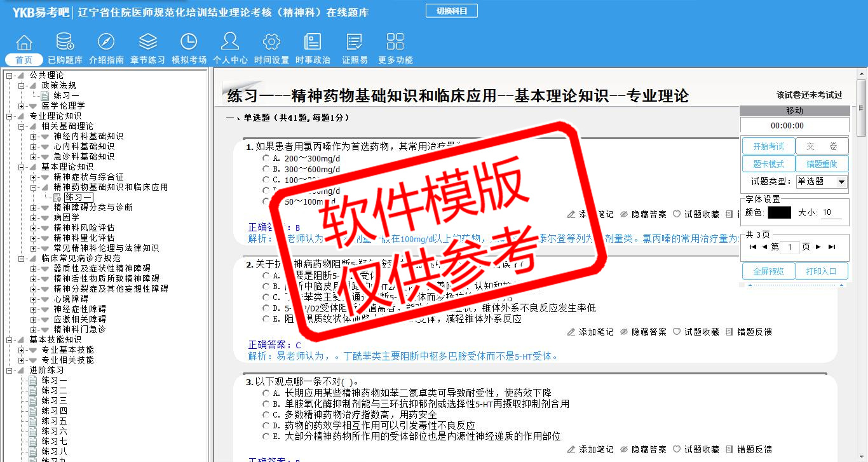Click the 证照易 checklist icon
Screen dimensions: 868x462
tap(355, 42)
